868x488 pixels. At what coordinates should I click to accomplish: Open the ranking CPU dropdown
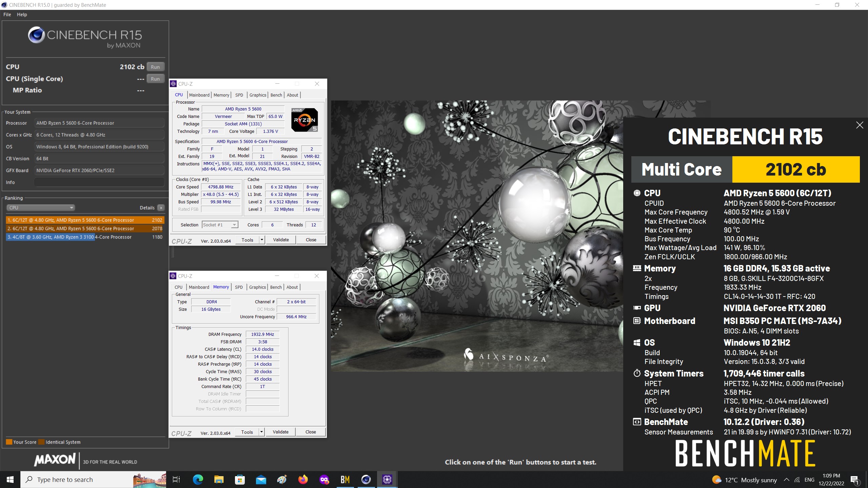coord(40,208)
